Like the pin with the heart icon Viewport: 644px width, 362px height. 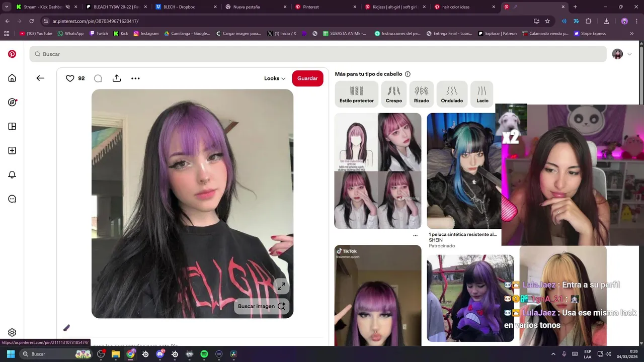click(70, 78)
